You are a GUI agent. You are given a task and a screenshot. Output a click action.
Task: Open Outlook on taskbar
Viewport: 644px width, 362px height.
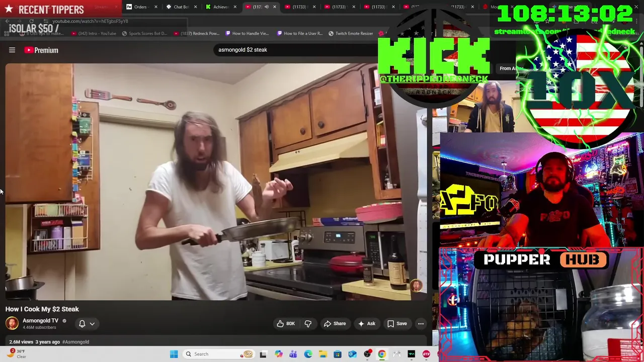click(x=352, y=354)
